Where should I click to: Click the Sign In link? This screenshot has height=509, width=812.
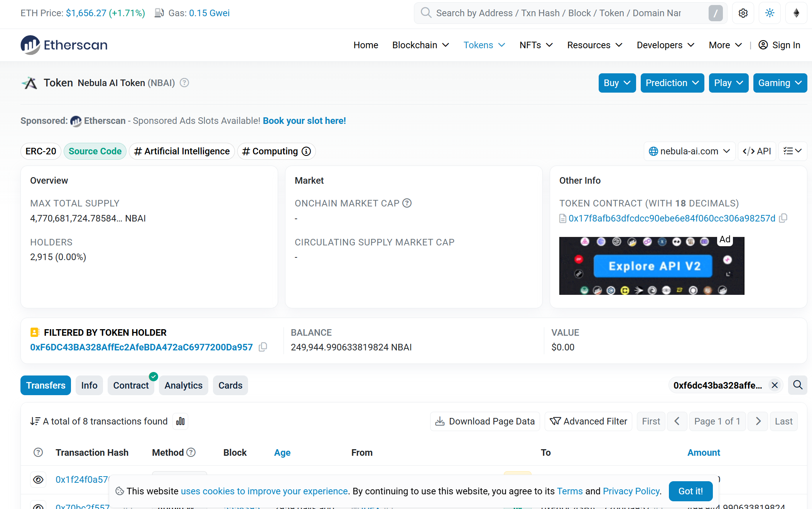point(779,45)
